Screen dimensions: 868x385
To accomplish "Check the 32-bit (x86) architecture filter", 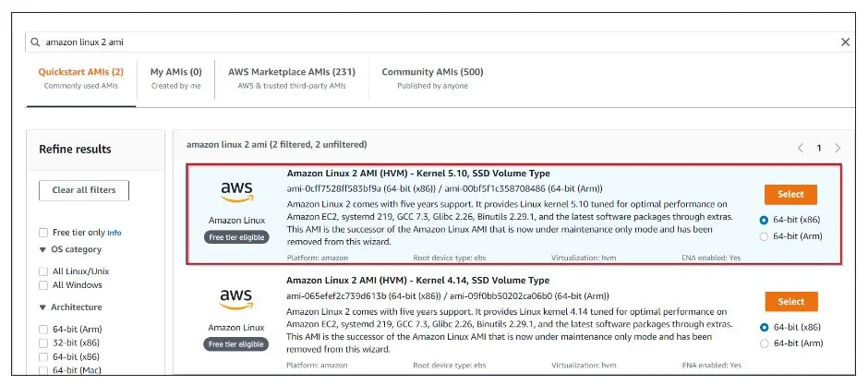I will coord(43,343).
